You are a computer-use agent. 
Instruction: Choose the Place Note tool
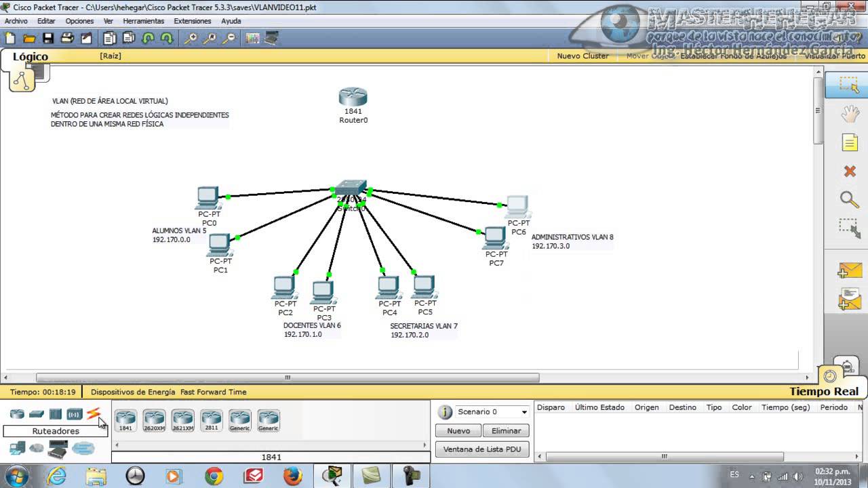[x=849, y=142]
